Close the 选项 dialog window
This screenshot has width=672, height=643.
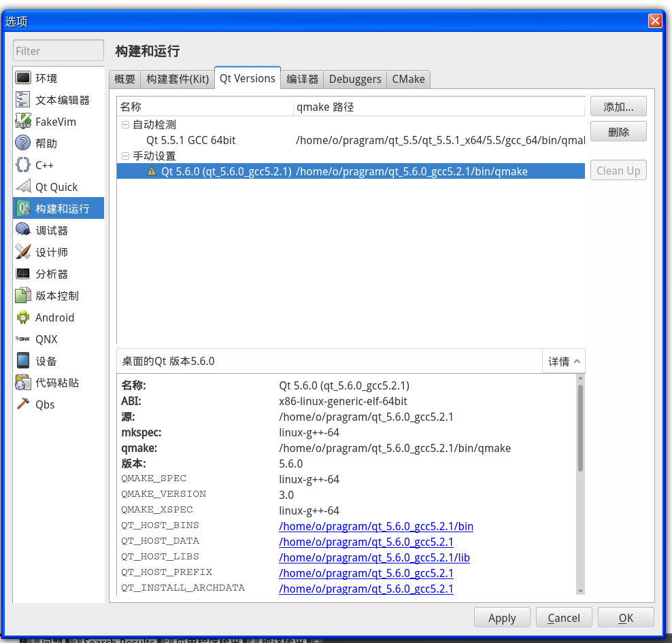(655, 20)
